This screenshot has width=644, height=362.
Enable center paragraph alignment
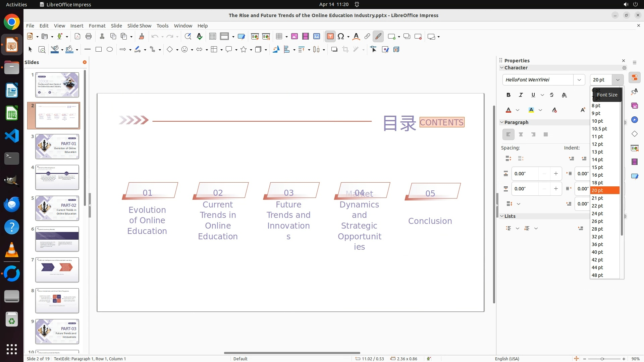(x=521, y=135)
